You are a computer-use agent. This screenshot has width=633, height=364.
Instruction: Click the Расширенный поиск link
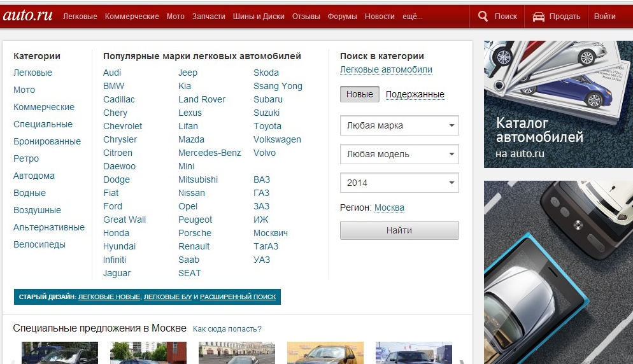pos(238,297)
